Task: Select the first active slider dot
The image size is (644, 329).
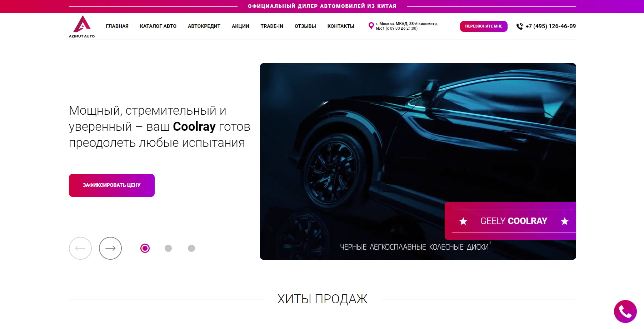Action: (x=145, y=248)
